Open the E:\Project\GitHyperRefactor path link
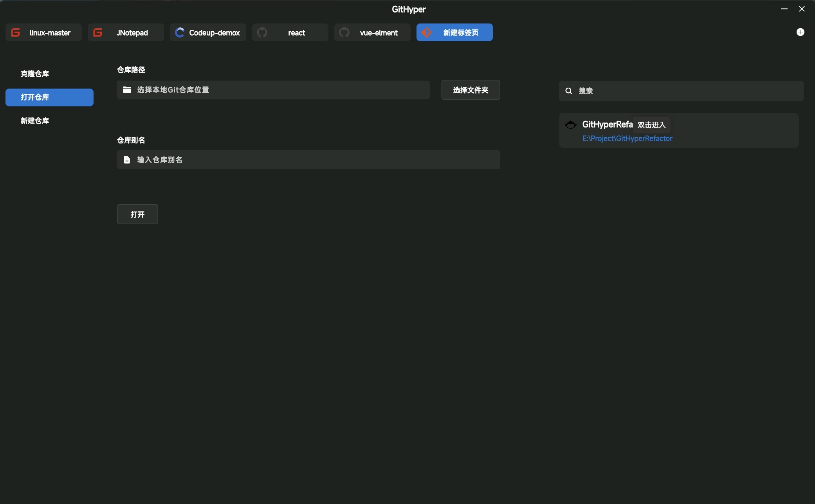815x504 pixels. coord(627,139)
